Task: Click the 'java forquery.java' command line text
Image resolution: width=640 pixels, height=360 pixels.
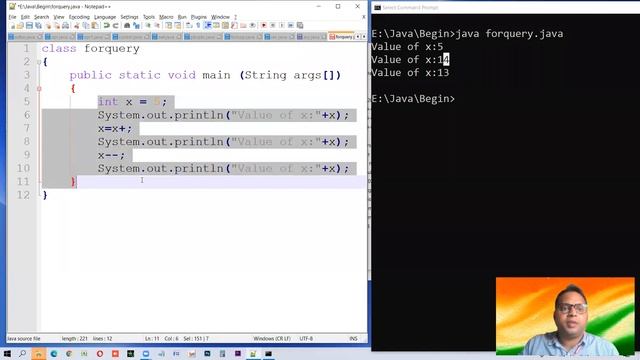Action: pos(509,33)
